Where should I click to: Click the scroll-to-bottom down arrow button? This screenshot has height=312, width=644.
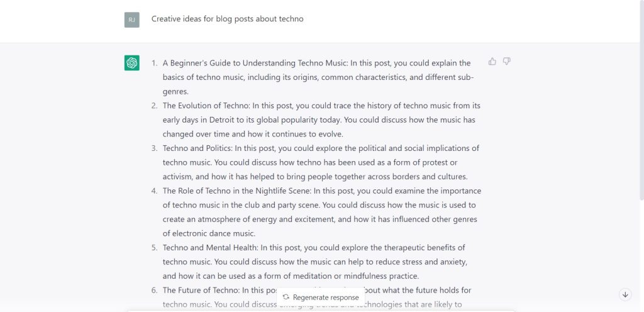(x=625, y=294)
